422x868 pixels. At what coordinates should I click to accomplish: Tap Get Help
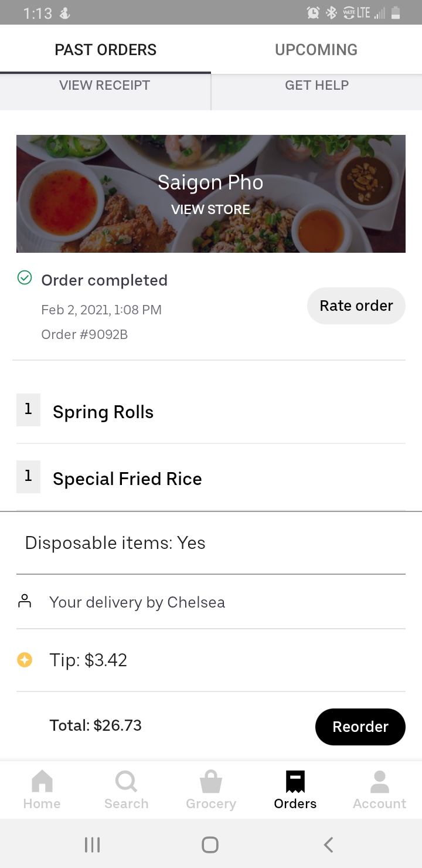(316, 86)
